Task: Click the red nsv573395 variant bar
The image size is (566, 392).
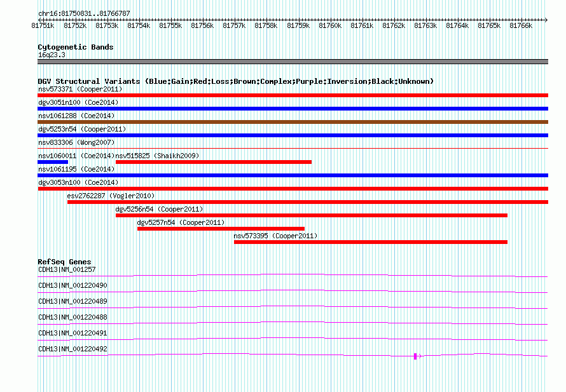Action: (371, 242)
